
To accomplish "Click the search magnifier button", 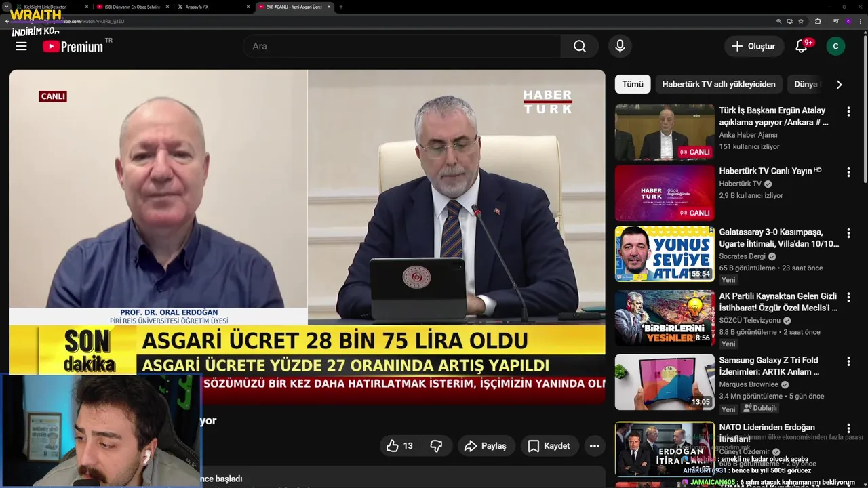I will click(x=579, y=46).
